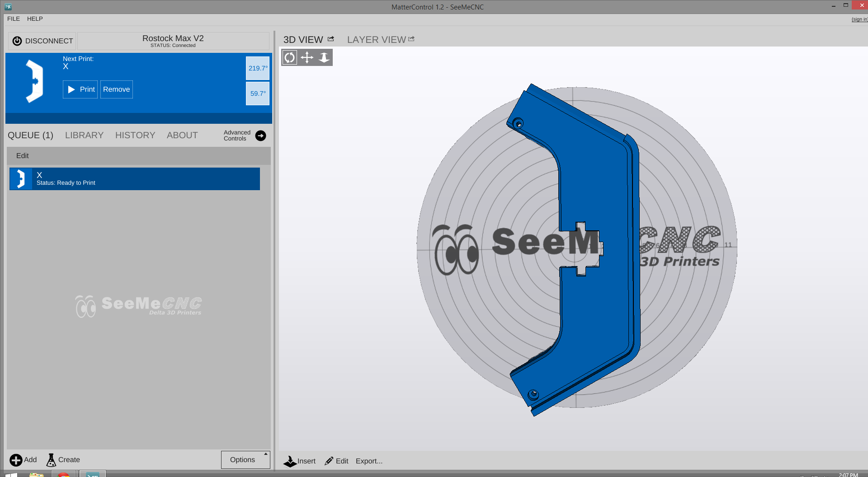Viewport: 868px width, 477px height.
Task: Select queue item X Ready to Print
Action: tap(135, 179)
